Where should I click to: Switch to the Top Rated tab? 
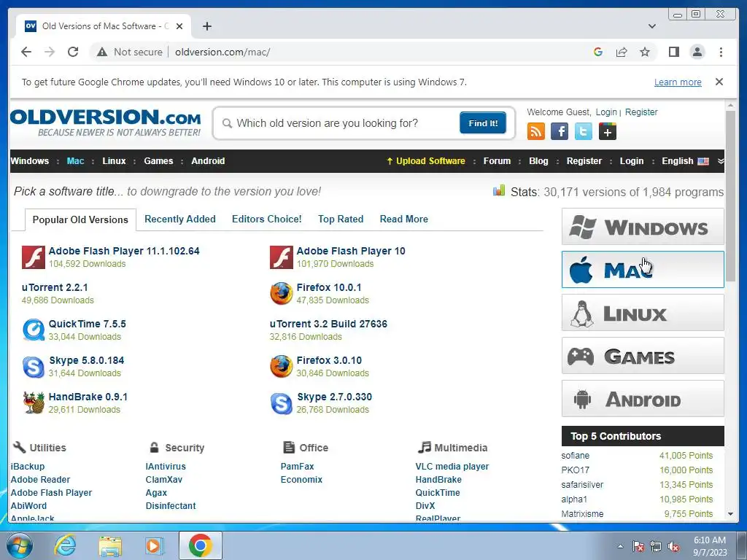coord(341,219)
